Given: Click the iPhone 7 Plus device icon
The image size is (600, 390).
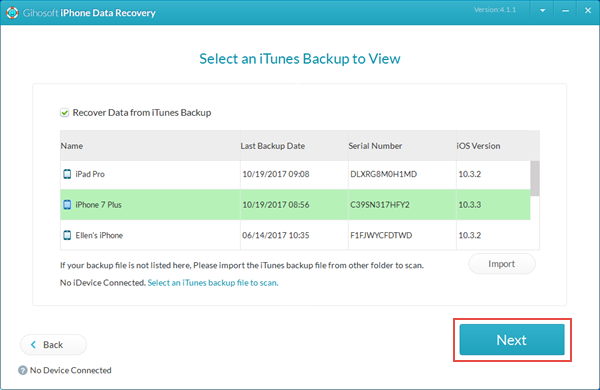Looking at the screenshot, I should [67, 205].
